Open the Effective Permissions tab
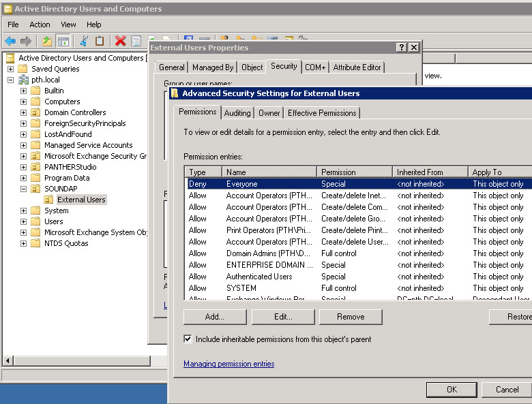532x404 pixels. tap(322, 113)
